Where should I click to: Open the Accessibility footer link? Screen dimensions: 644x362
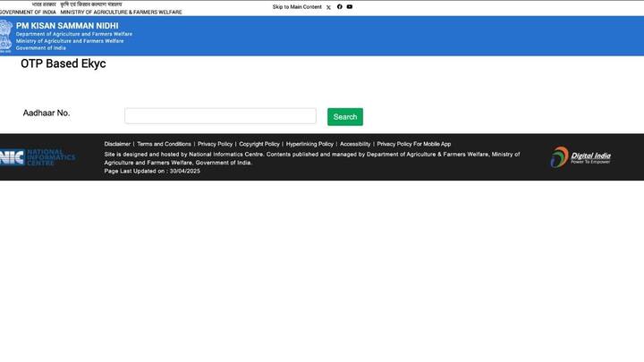tap(355, 144)
